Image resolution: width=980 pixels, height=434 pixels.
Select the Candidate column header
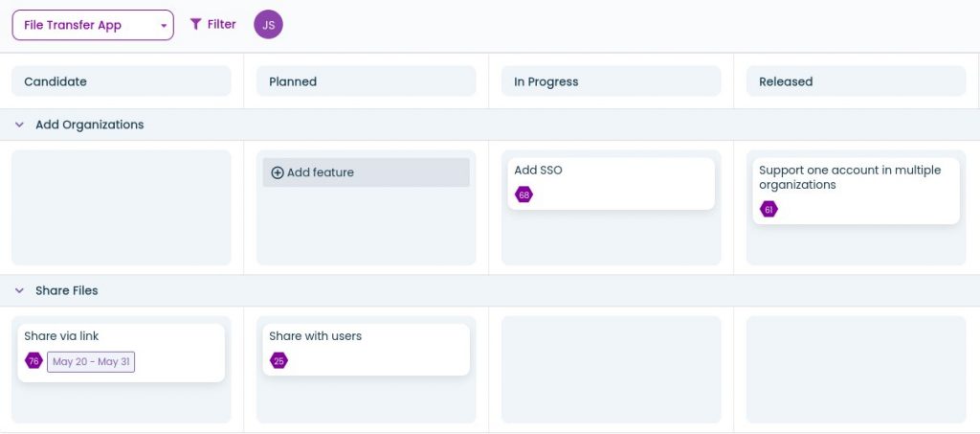coord(122,81)
